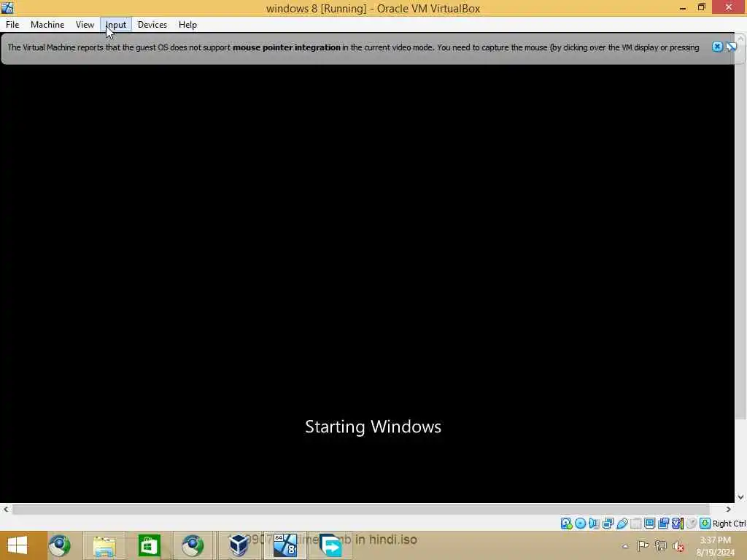
Task: Click the display monitor indicator icon
Action: point(649,524)
